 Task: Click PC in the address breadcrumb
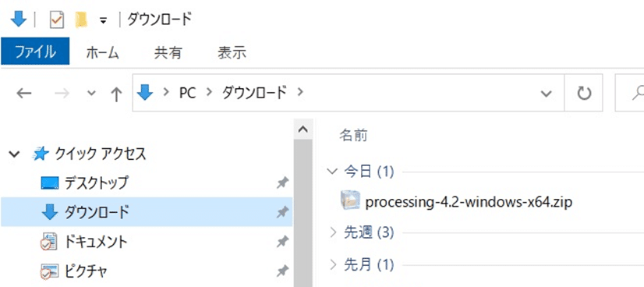[187, 93]
